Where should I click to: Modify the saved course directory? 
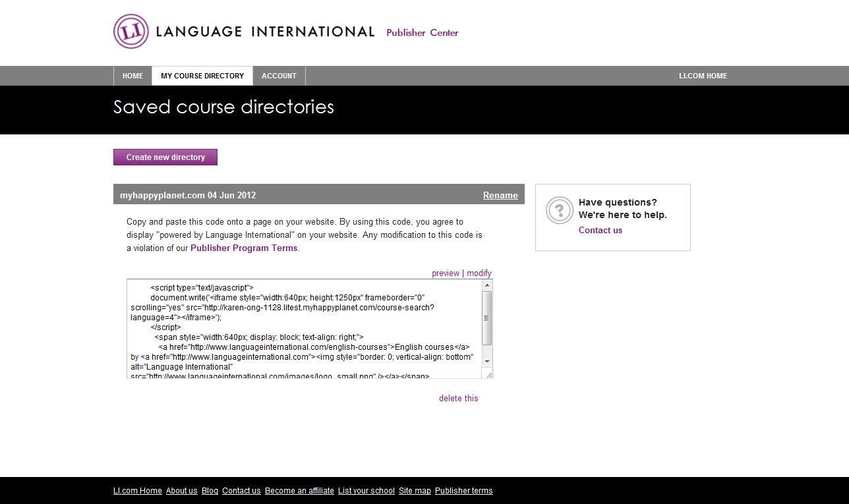(479, 273)
